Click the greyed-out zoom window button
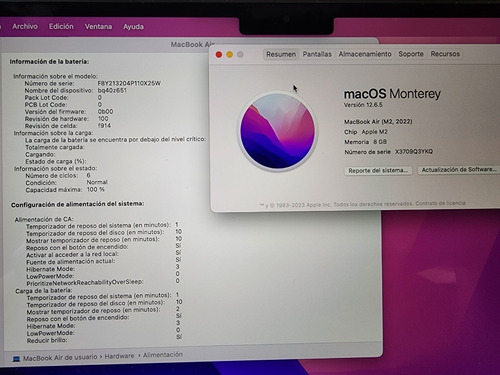Screen dimensions: 500x375 pyautogui.click(x=240, y=54)
